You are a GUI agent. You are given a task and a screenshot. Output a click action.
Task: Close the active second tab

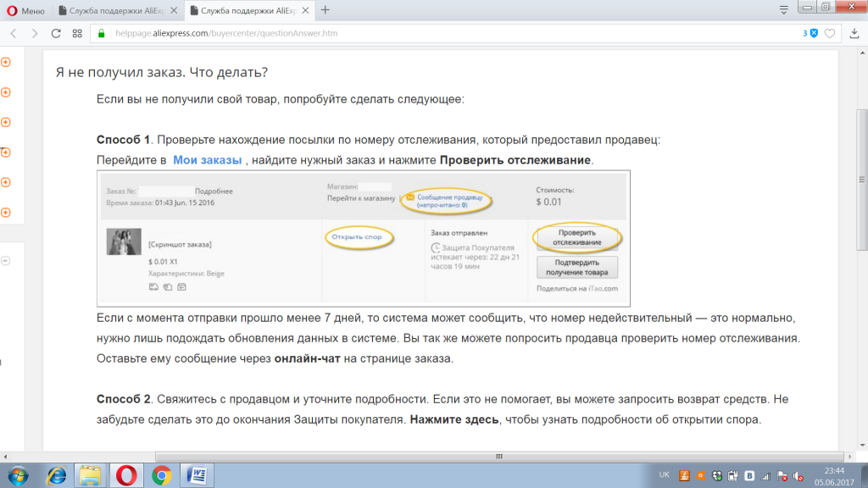pos(306,10)
